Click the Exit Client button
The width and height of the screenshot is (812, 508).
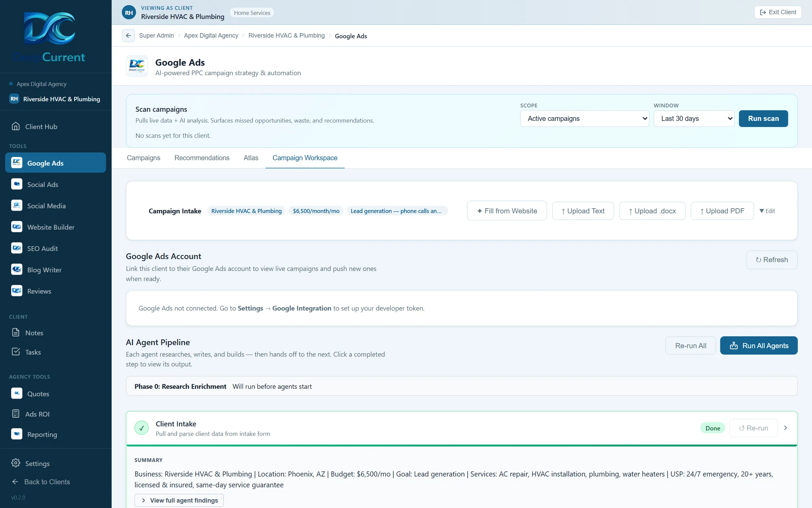(778, 12)
